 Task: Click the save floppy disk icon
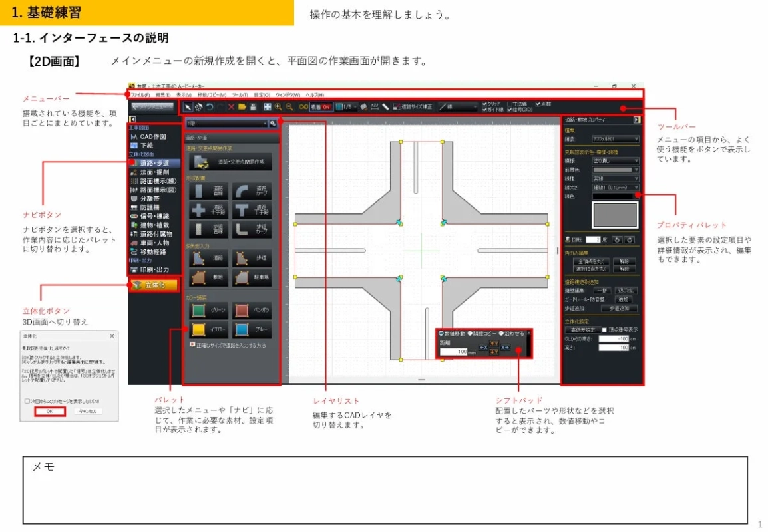coord(253,106)
